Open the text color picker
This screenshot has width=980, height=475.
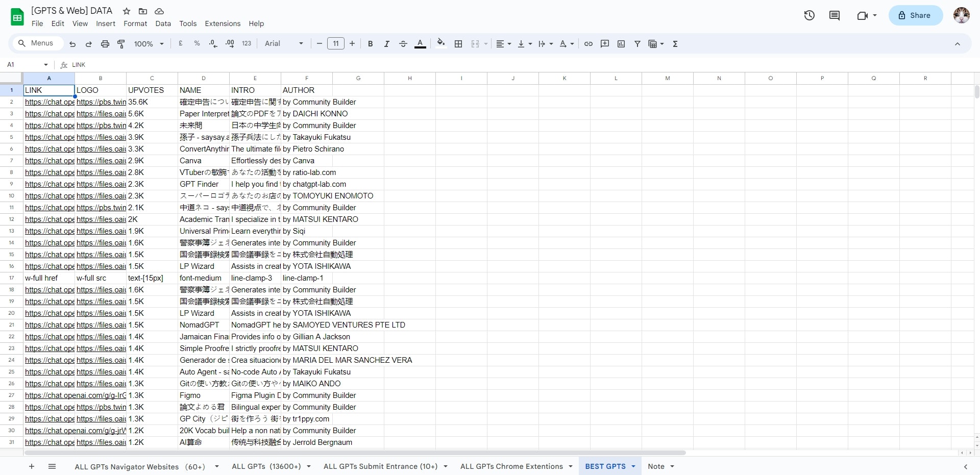point(420,44)
